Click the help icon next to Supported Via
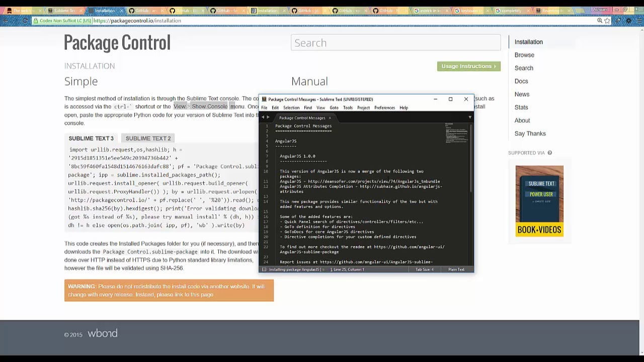Screen dimensions: 644x362 click(549, 153)
